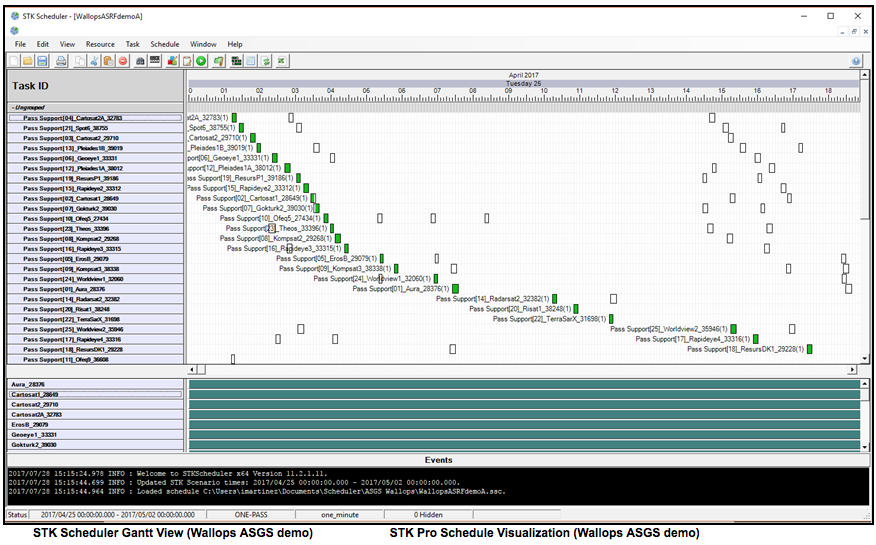
Task: Open Find with the binoculars icon
Action: click(140, 61)
